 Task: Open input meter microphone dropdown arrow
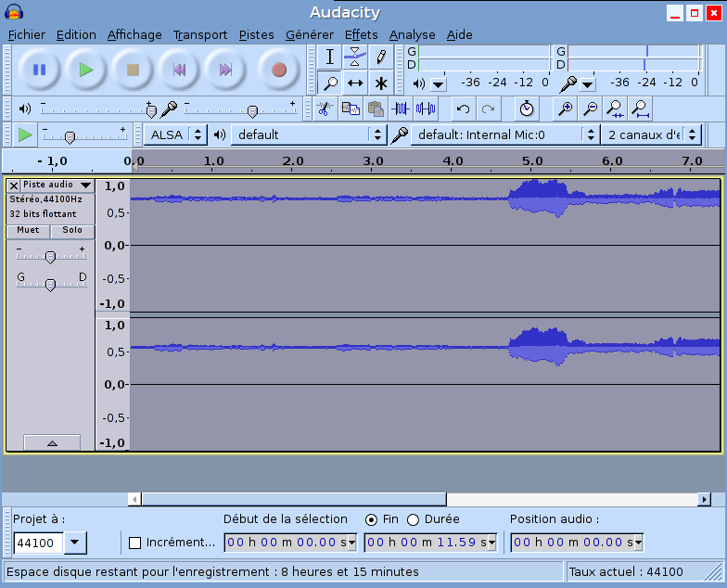[x=588, y=84]
